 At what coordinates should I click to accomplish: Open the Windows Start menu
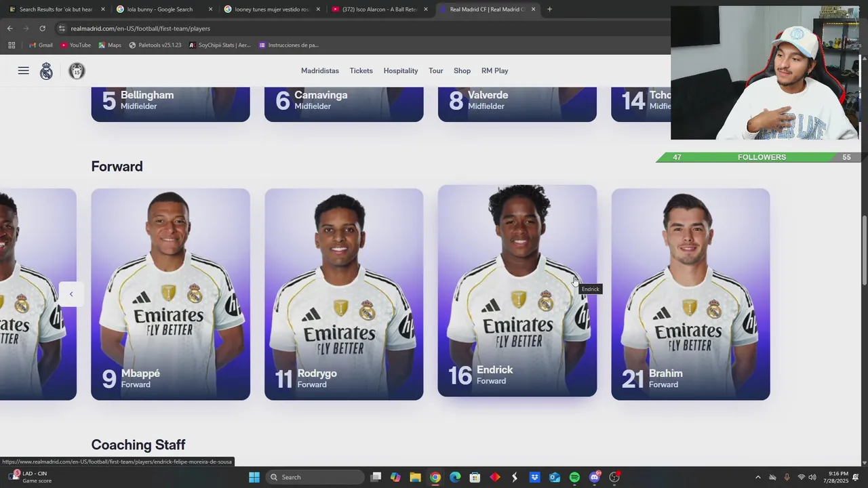coord(254,477)
